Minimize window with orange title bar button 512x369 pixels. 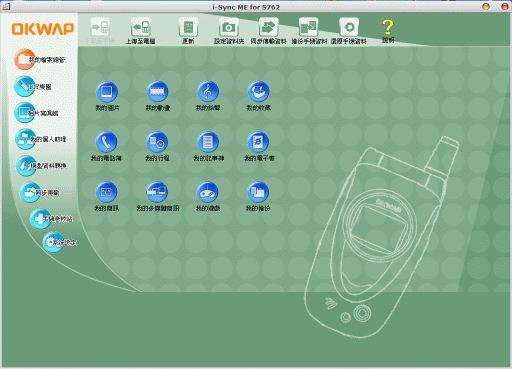[x=486, y=6]
